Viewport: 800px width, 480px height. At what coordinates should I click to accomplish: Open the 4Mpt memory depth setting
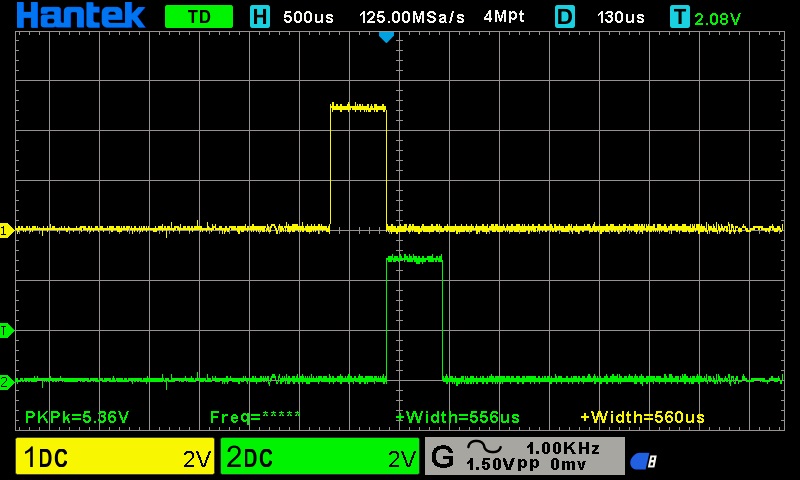[x=503, y=17]
